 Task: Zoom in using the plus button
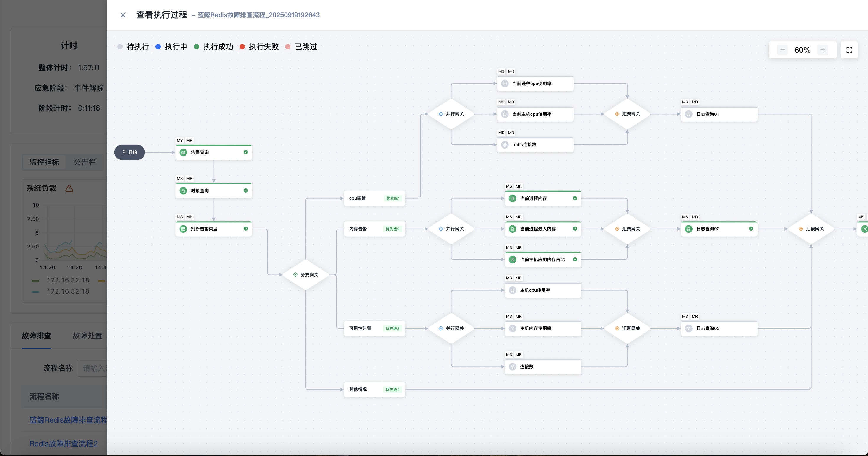pos(823,50)
